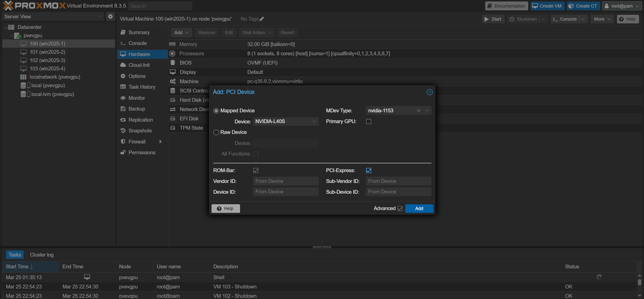
Task: Clear the MDev Type value with X
Action: 419,111
